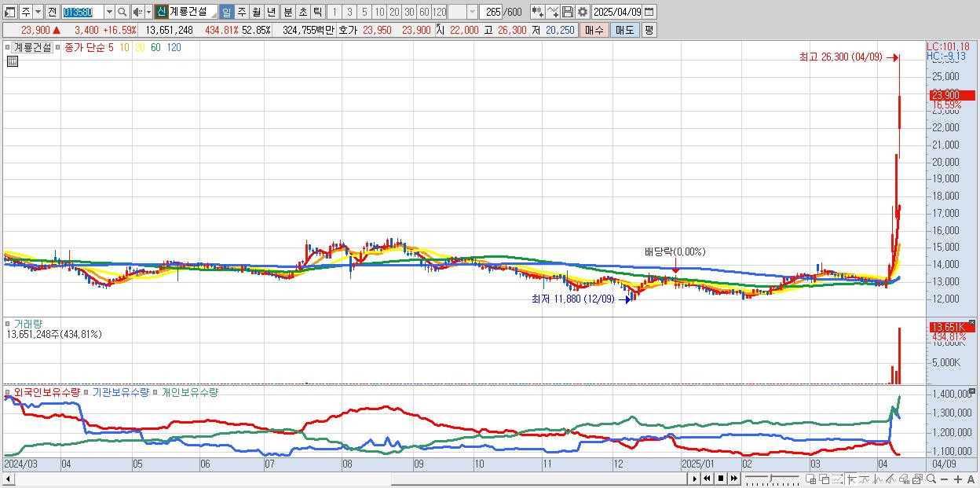Click the window layout icon at top-left
980x488 pixels.
tap(10, 12)
